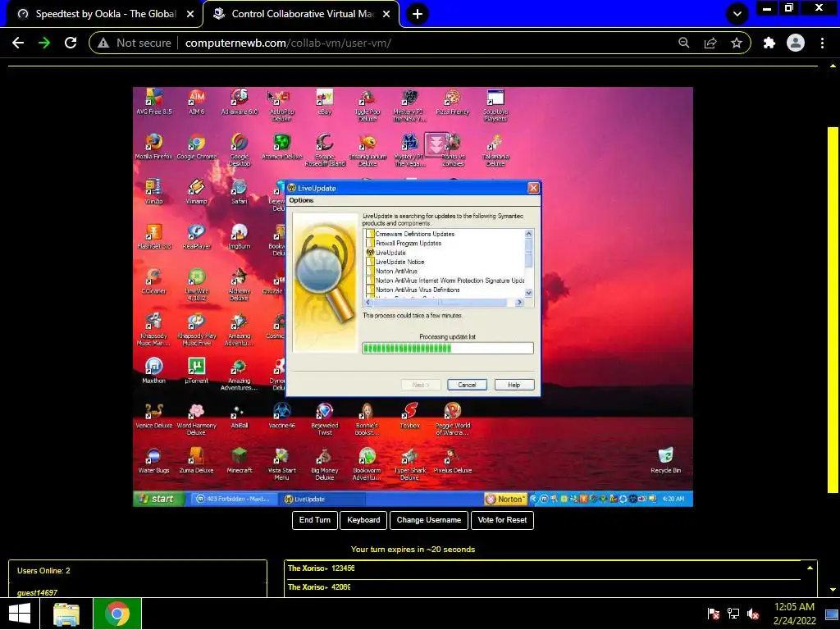Image resolution: width=840 pixels, height=630 pixels.
Task: Open the Plants vs Zombies shortcut
Action: pos(453,149)
